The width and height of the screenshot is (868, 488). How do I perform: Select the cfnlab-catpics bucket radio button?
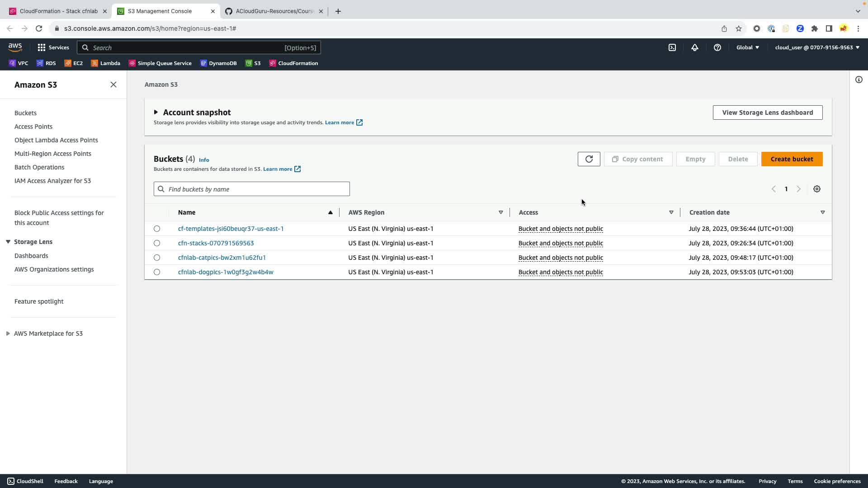(157, 258)
